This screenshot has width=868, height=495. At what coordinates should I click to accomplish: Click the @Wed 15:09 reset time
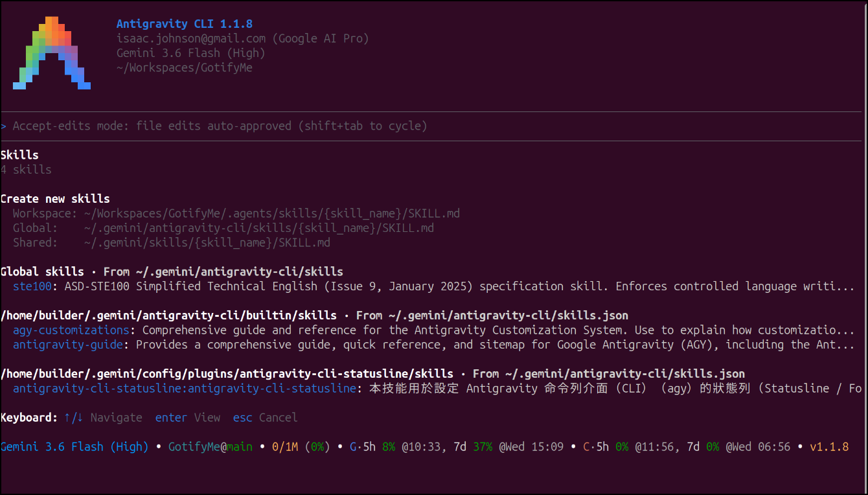(531, 446)
